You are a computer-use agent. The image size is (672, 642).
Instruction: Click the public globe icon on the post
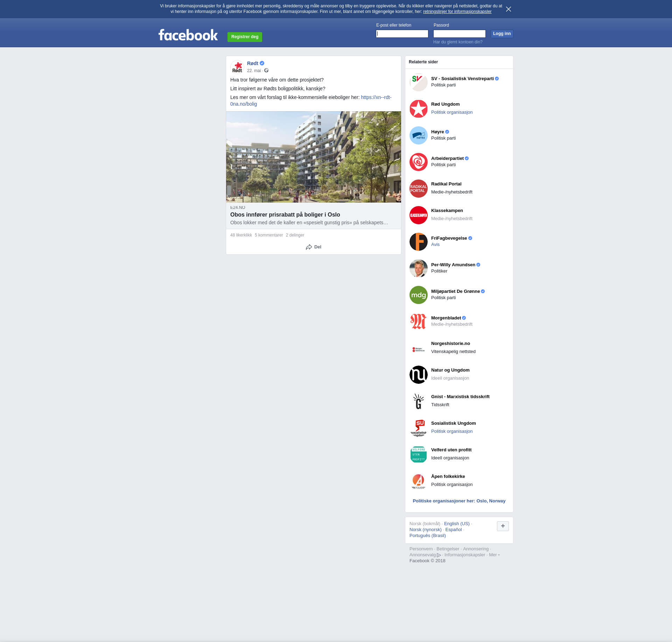pyautogui.click(x=266, y=71)
